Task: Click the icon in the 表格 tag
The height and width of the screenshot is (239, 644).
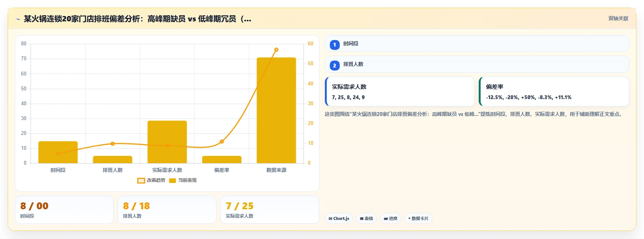Action: (x=362, y=219)
